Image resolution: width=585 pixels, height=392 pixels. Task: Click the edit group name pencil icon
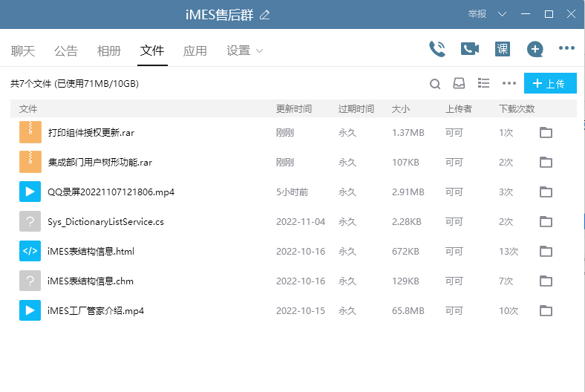point(264,15)
